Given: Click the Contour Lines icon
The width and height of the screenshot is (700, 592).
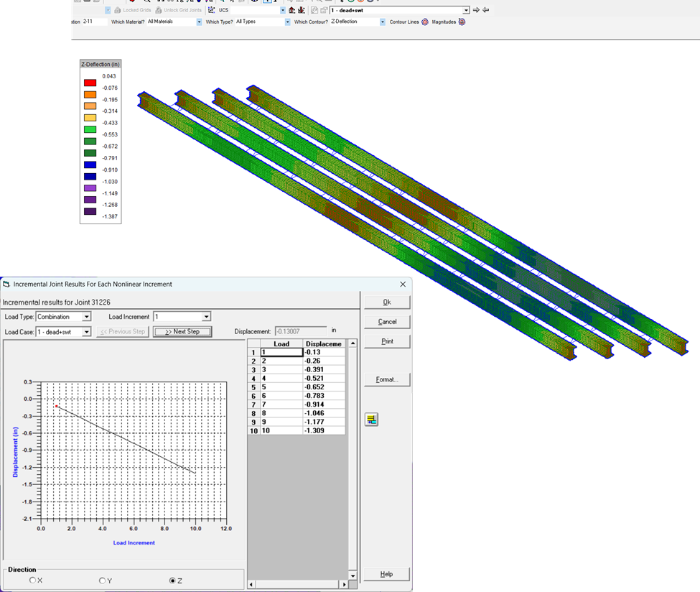Looking at the screenshot, I should (425, 22).
